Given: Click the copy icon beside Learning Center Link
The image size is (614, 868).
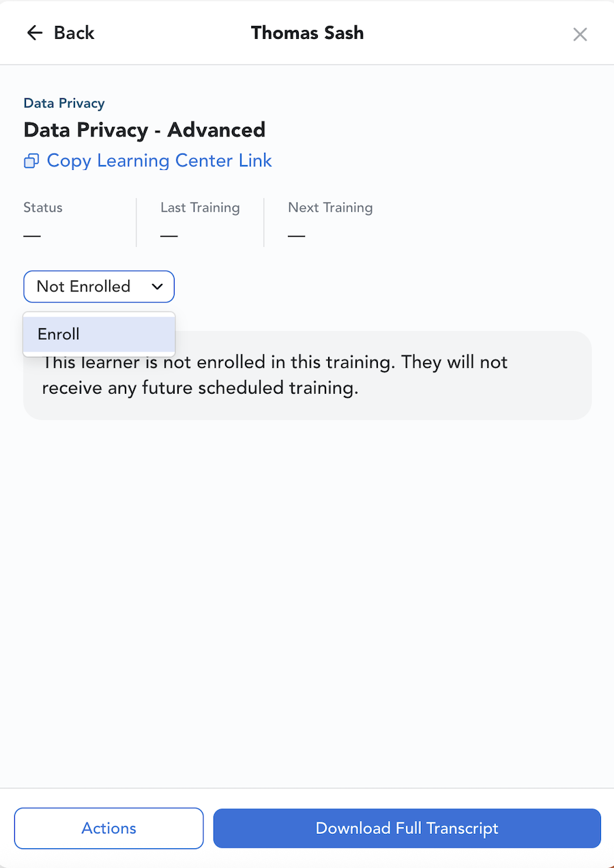Looking at the screenshot, I should [31, 161].
